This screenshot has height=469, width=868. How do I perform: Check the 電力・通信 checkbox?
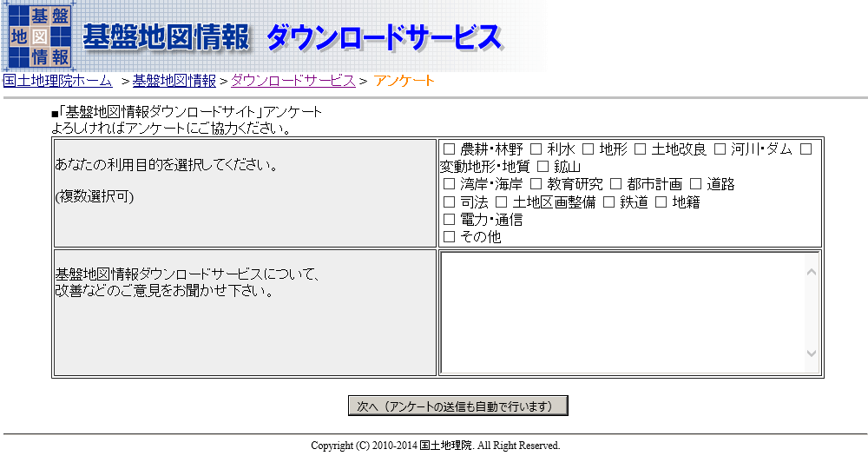(449, 219)
